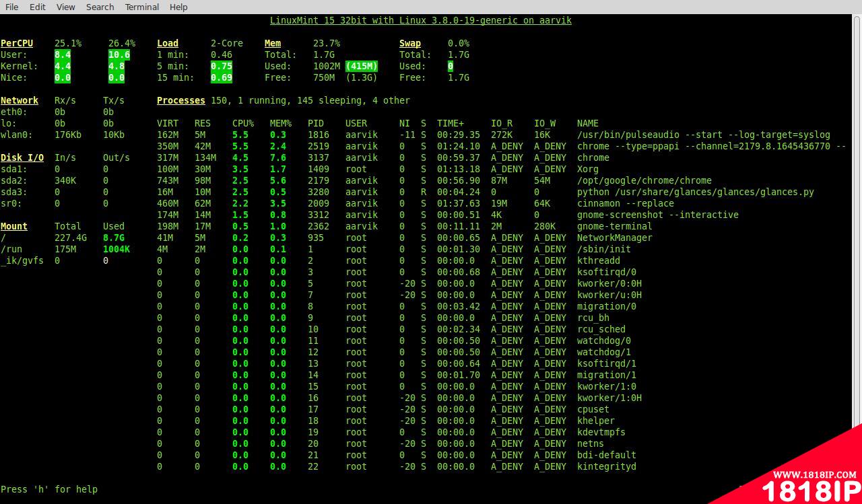The width and height of the screenshot is (862, 504).
Task: Open the File menu
Action: click(x=11, y=7)
